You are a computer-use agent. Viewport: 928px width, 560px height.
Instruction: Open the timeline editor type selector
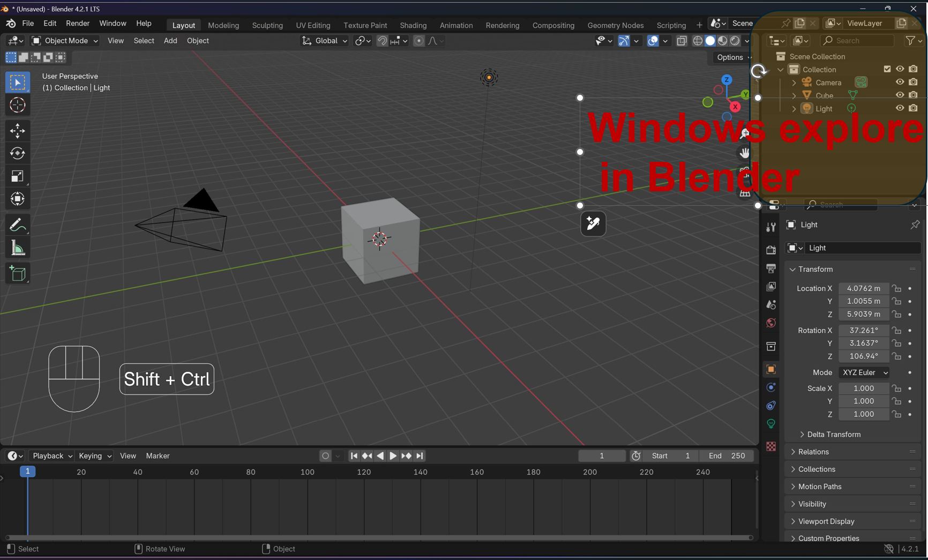point(15,456)
